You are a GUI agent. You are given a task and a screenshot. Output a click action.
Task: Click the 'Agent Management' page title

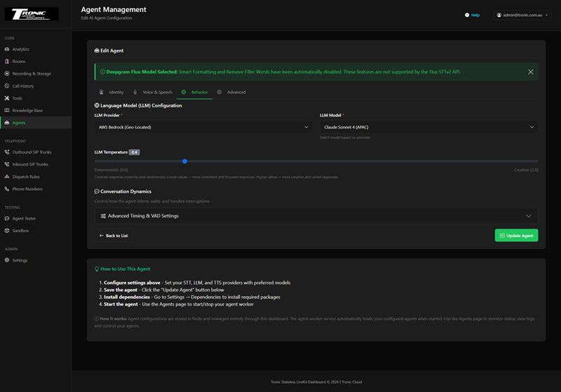[114, 10]
